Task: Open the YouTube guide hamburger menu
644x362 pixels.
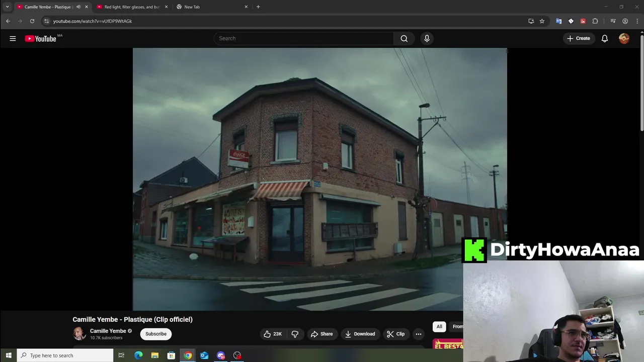Action: click(x=13, y=38)
